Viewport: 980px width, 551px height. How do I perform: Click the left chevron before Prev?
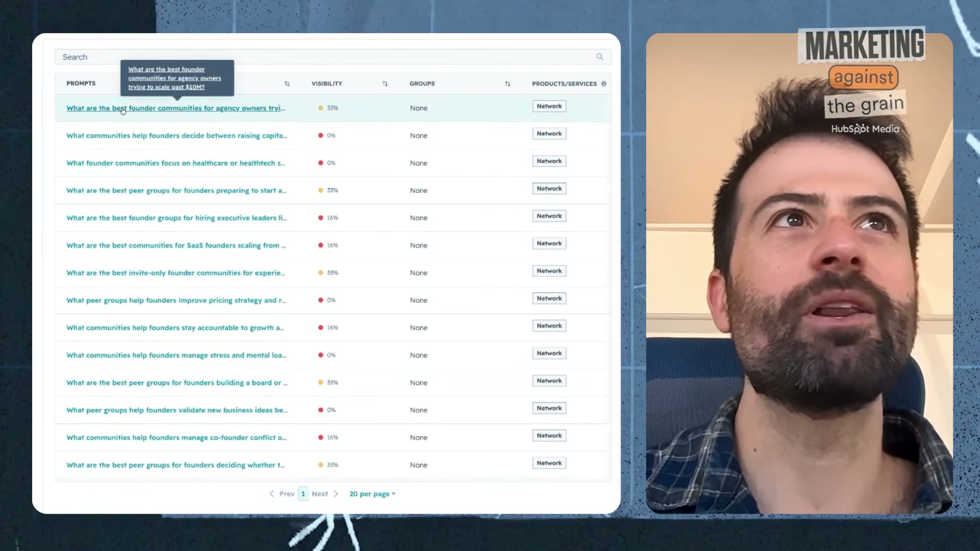(272, 493)
